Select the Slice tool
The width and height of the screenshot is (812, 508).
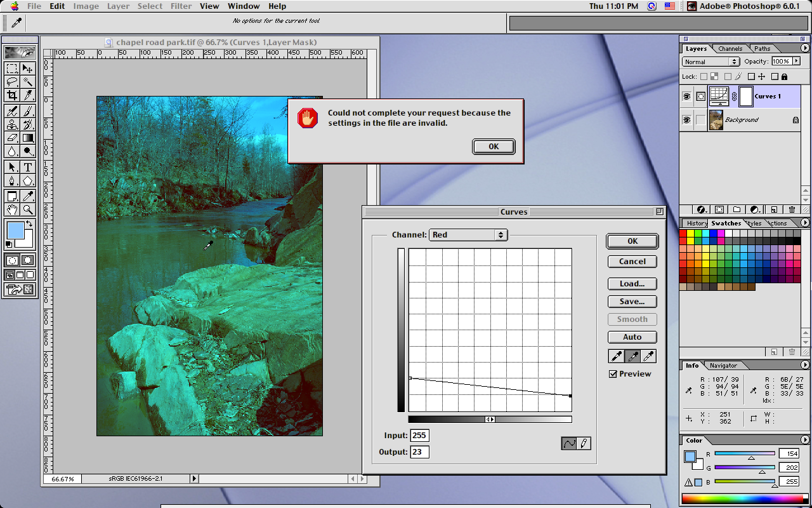point(28,95)
